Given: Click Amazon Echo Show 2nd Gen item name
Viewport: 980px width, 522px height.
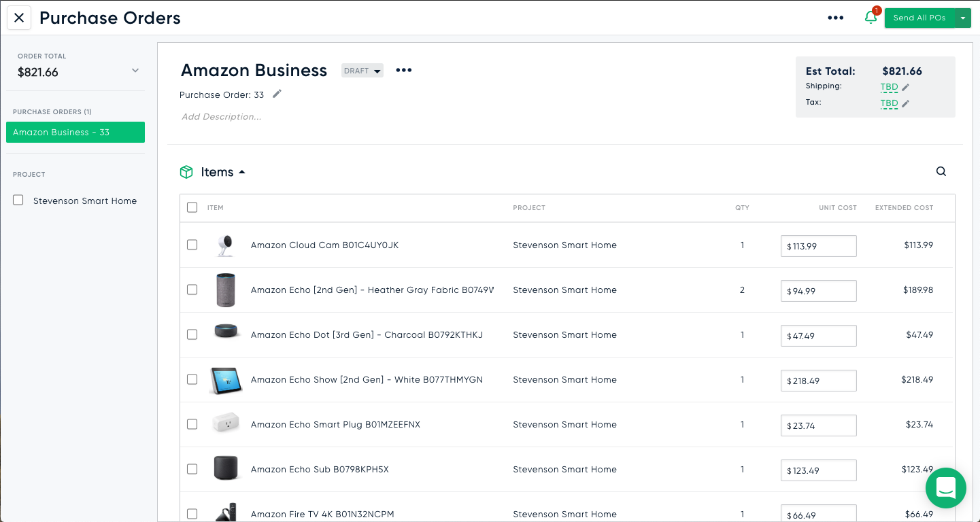Looking at the screenshot, I should pyautogui.click(x=367, y=379).
